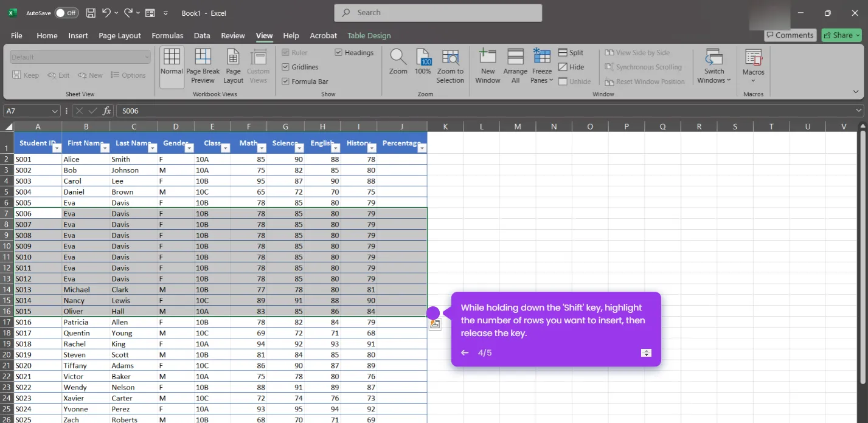
Task: Click the Save icon in title bar
Action: pos(91,13)
